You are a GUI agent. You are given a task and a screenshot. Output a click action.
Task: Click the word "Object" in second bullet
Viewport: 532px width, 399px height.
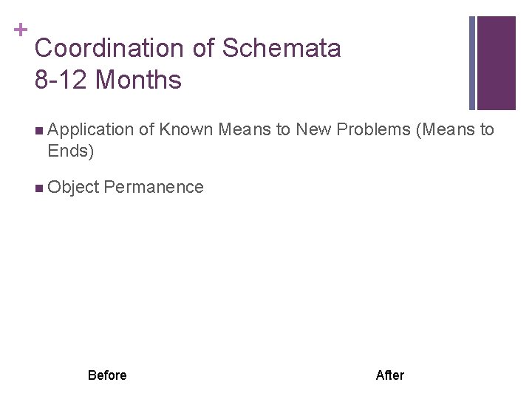pyautogui.click(x=73, y=188)
